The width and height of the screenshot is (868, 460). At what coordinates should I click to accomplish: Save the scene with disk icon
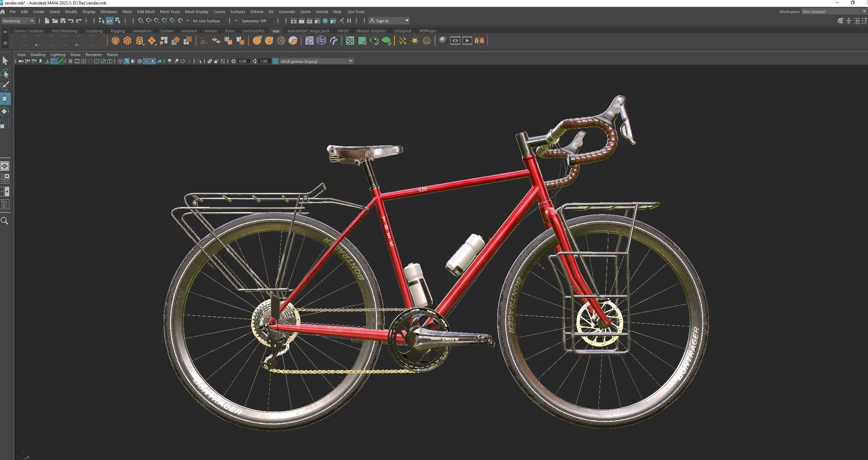pyautogui.click(x=63, y=21)
